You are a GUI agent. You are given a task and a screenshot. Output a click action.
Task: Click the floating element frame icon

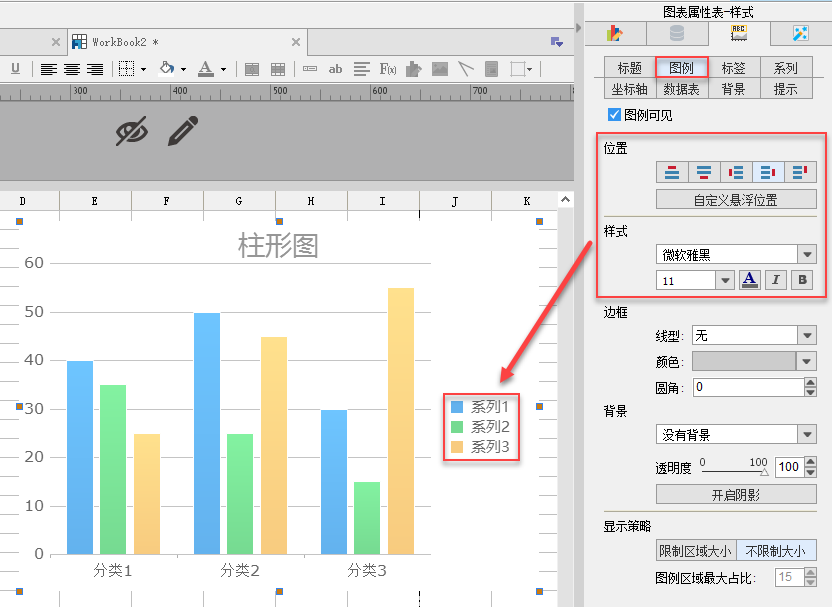point(517,69)
